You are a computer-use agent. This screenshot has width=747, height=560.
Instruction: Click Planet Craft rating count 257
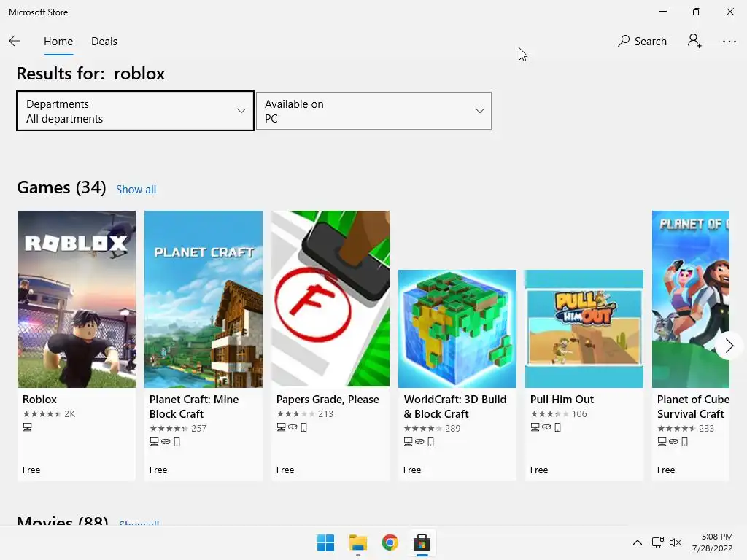coord(198,429)
